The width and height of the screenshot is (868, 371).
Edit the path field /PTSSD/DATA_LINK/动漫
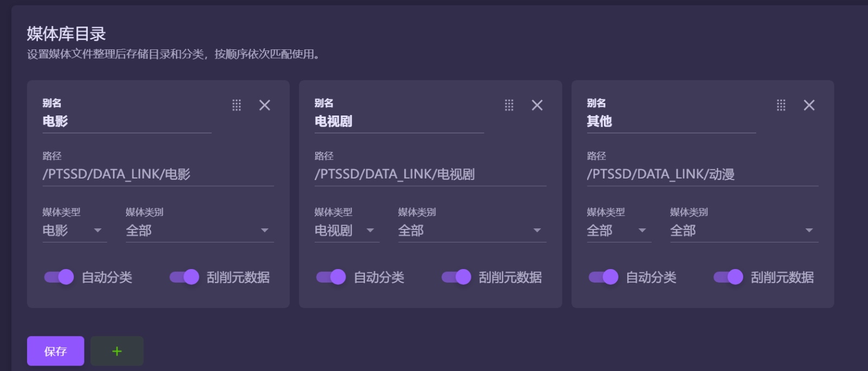[x=702, y=174]
